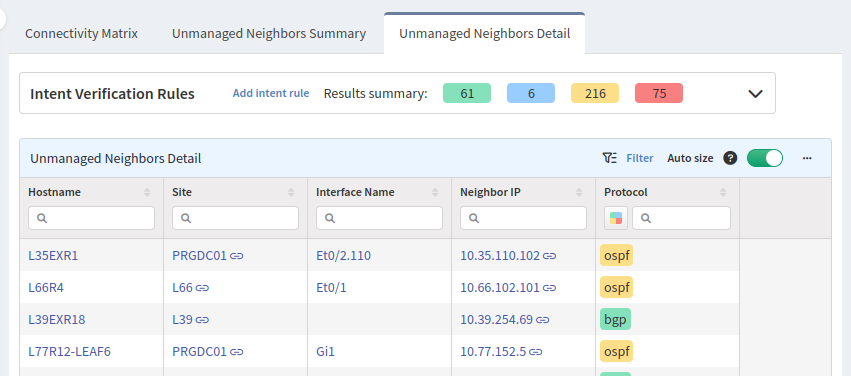Click ospf protocol tag in L35EXR1 row
The image size is (851, 376).
pos(617,255)
